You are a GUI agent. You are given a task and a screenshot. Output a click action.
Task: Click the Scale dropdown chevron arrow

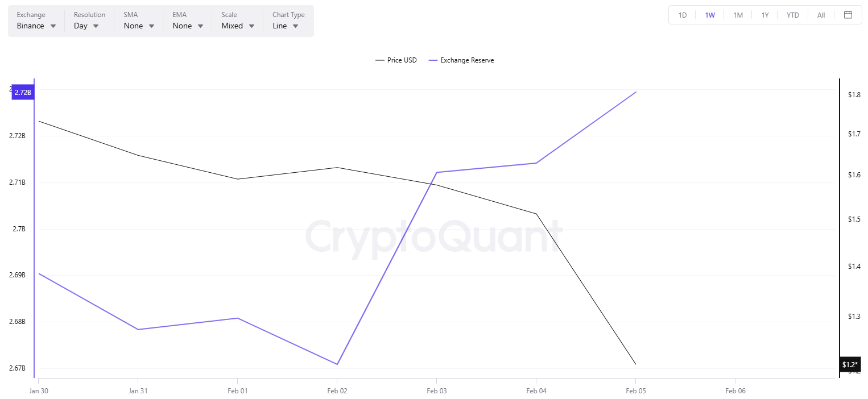(251, 26)
